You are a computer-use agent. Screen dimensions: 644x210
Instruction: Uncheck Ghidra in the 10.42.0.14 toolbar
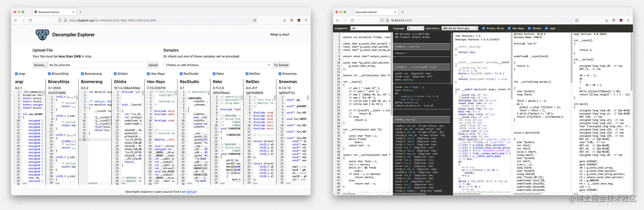pyautogui.click(x=529, y=28)
